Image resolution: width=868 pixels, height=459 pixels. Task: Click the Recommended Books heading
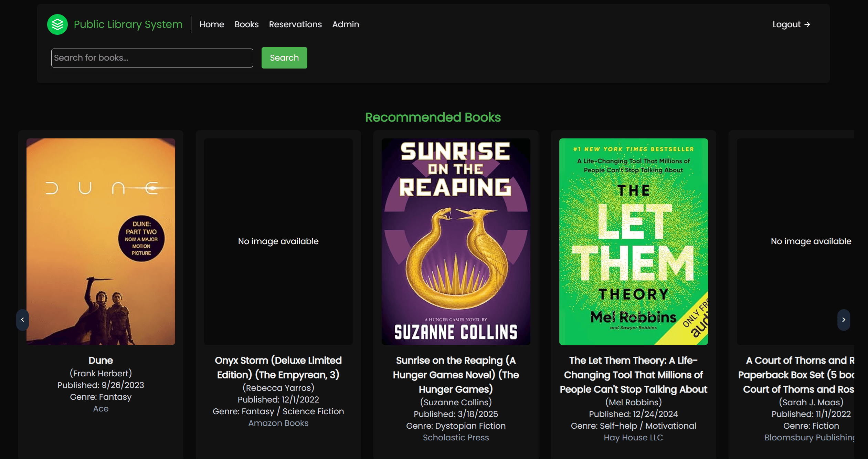(433, 117)
